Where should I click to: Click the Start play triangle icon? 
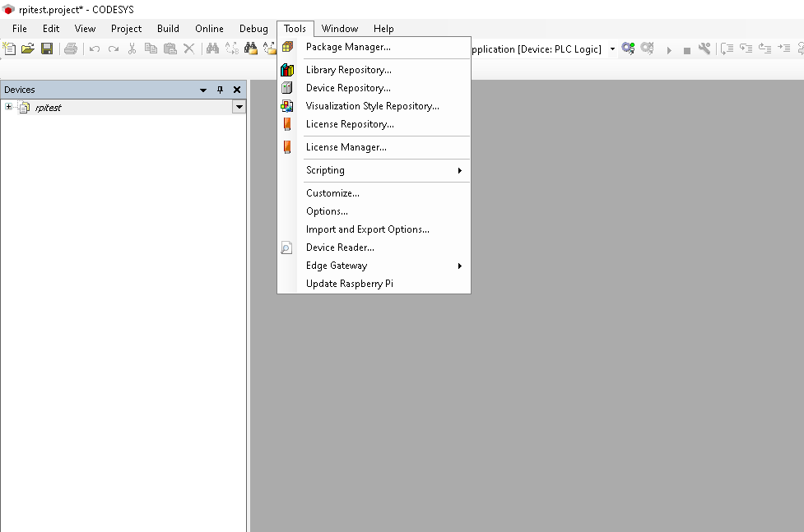click(669, 49)
